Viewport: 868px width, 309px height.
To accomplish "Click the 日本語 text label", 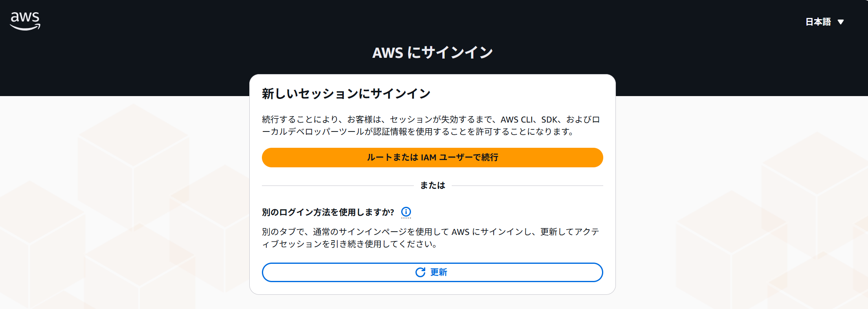I will (818, 22).
